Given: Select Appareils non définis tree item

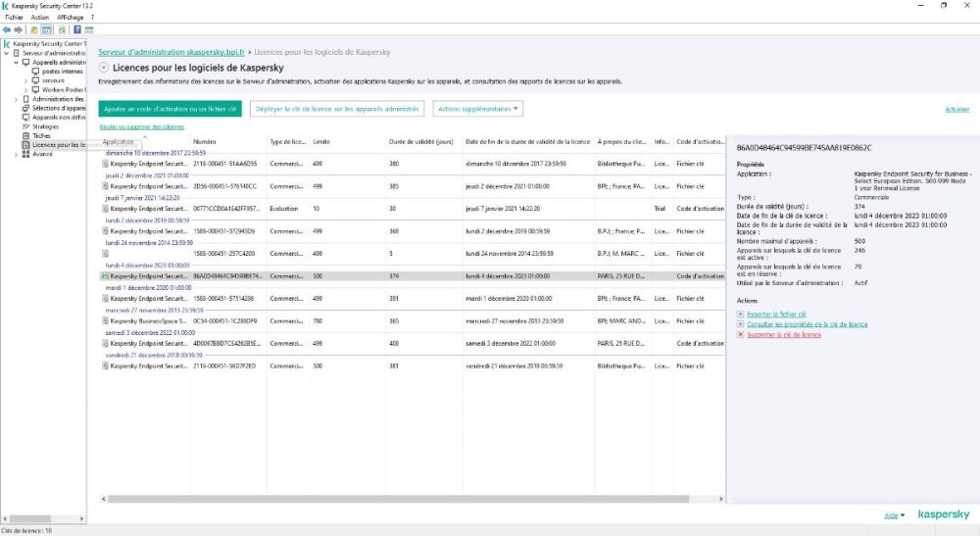Looking at the screenshot, I should pos(59,118).
